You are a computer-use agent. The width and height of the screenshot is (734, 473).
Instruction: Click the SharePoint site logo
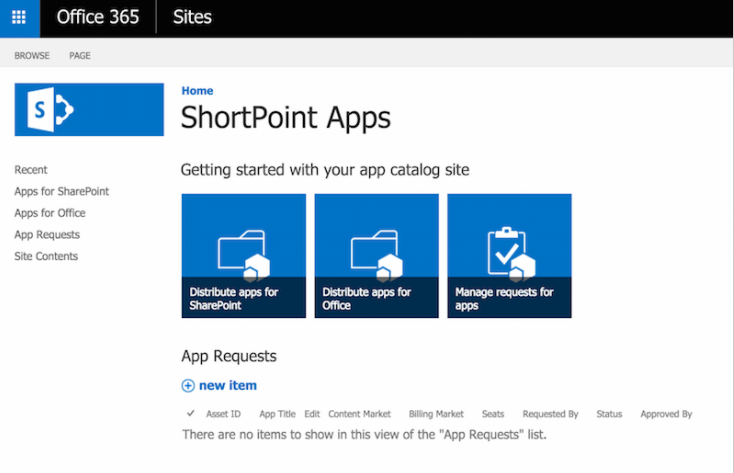click(x=89, y=110)
